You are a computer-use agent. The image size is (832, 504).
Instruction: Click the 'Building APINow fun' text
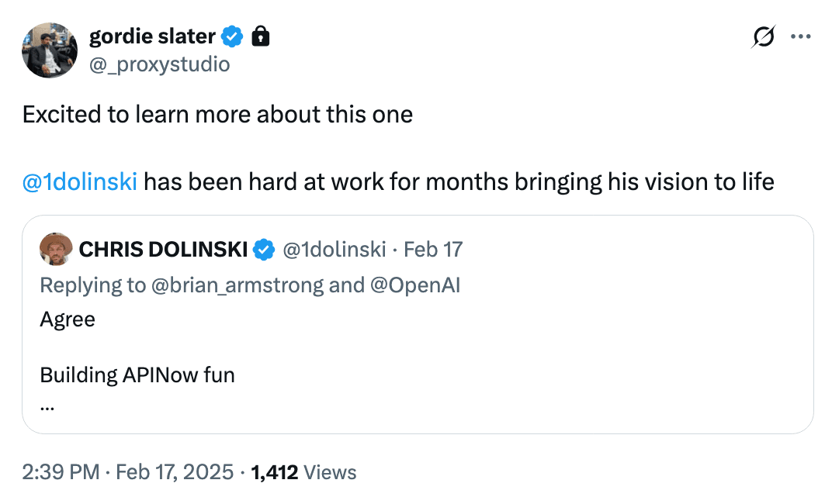[137, 375]
